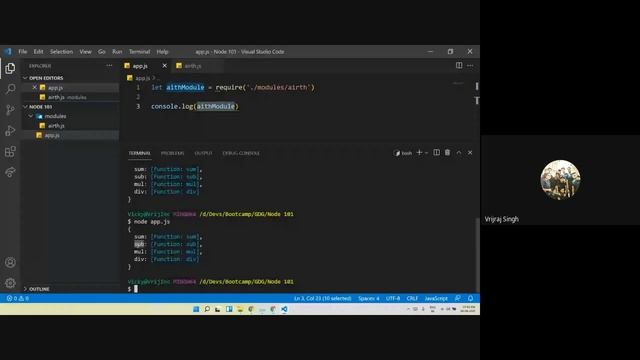
Task: Split the terminal panel
Action: 436,152
